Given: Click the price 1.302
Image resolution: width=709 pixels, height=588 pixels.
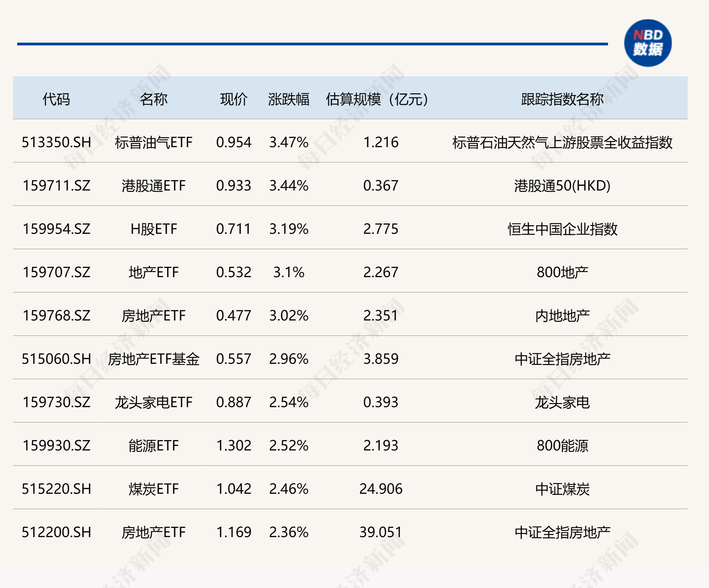Looking at the screenshot, I should coord(234,446).
